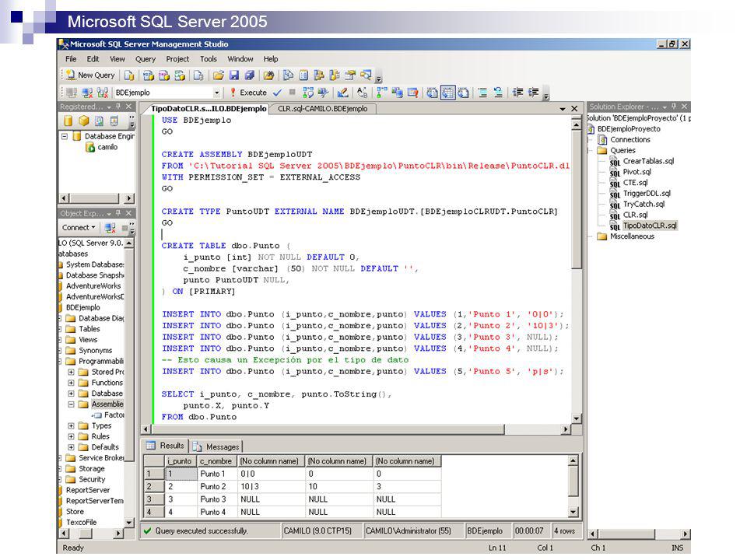This screenshot has width=747, height=560.
Task: Increase indent of selected lines
Action: click(533, 93)
